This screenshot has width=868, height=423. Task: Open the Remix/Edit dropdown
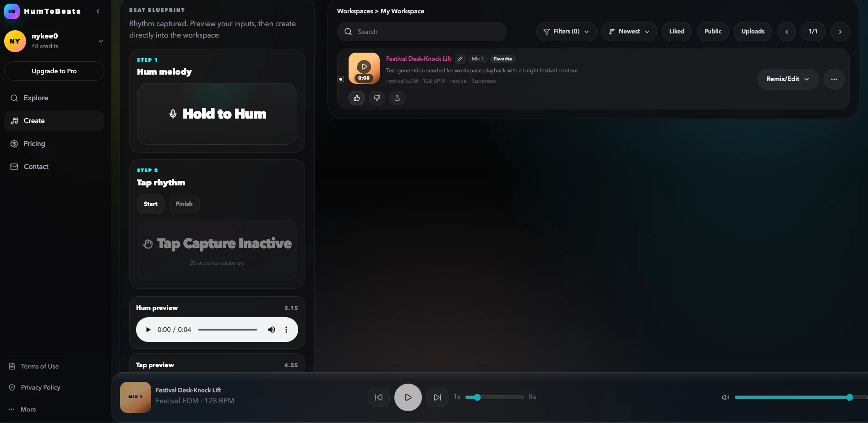788,79
